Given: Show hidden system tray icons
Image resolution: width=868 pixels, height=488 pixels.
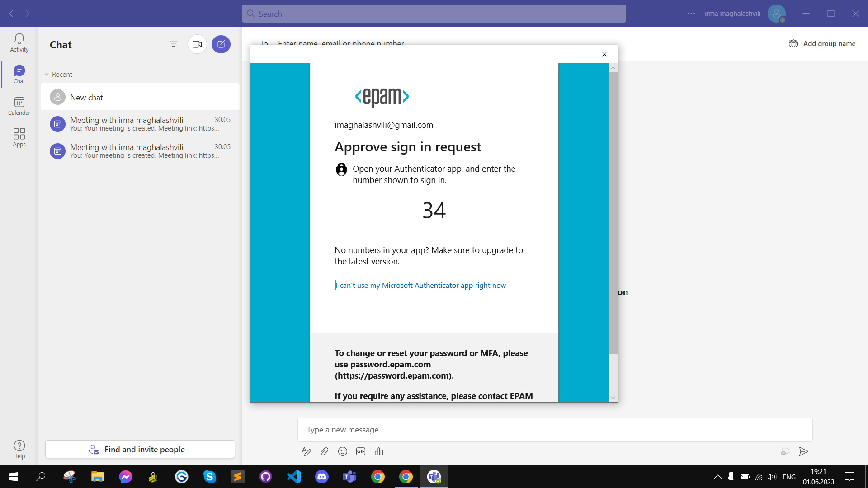Looking at the screenshot, I should (717, 477).
